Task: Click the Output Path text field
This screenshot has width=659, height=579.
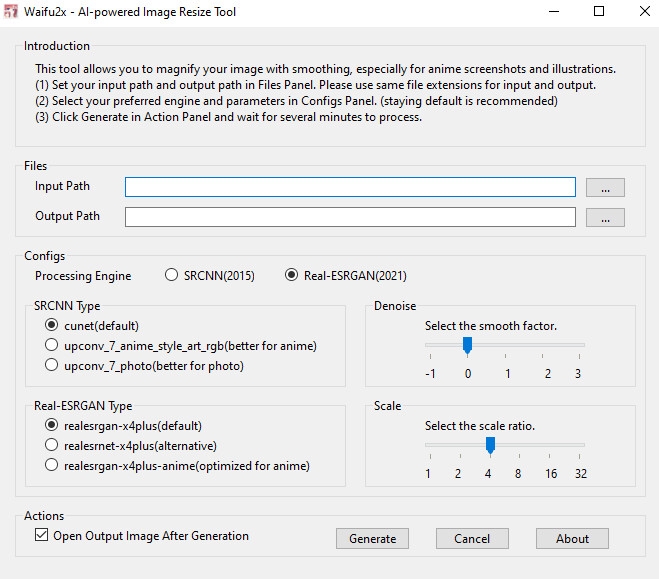Action: [350, 217]
